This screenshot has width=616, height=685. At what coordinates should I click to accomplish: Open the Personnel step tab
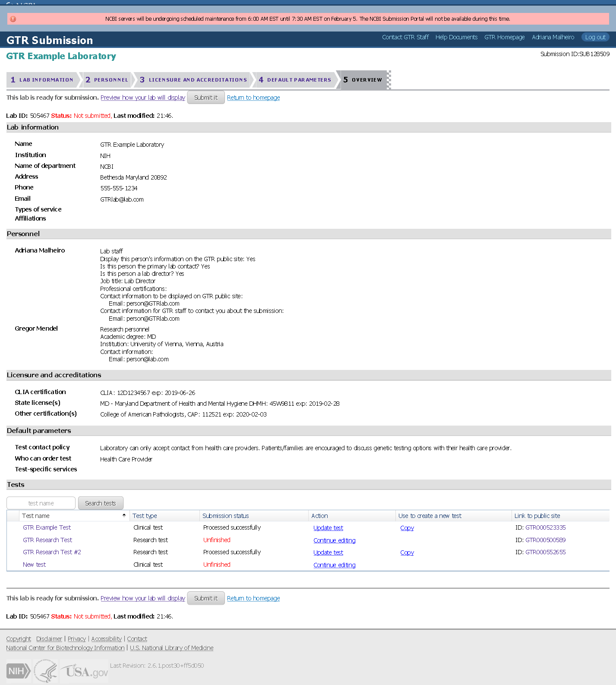(x=107, y=80)
